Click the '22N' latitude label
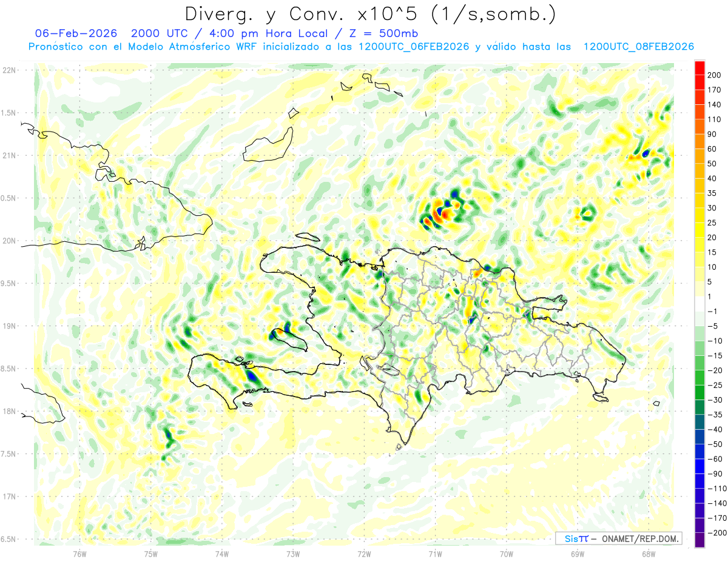The width and height of the screenshot is (728, 562). coord(9,70)
